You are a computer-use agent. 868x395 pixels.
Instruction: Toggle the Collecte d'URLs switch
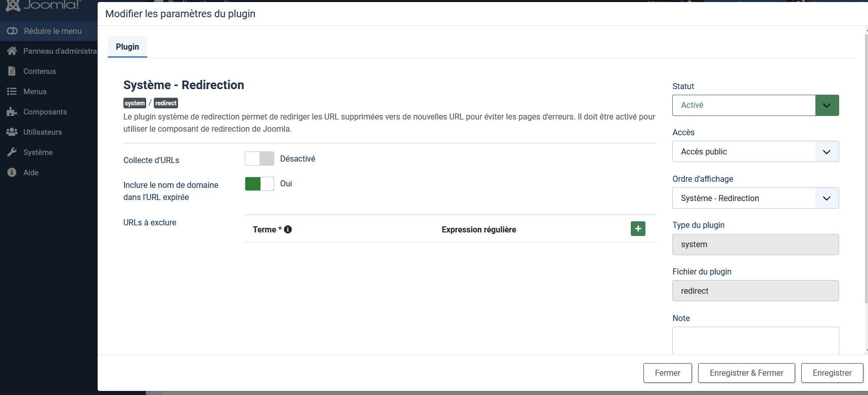coord(259,159)
